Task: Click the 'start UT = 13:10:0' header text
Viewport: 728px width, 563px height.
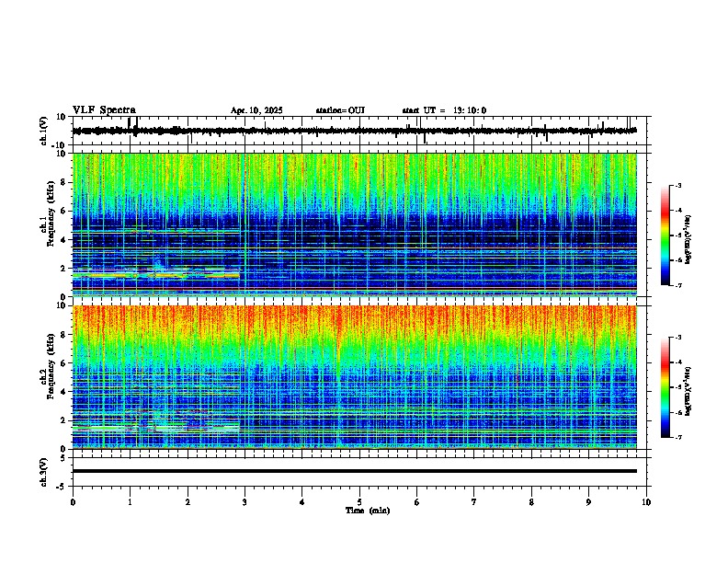Action: click(x=444, y=110)
